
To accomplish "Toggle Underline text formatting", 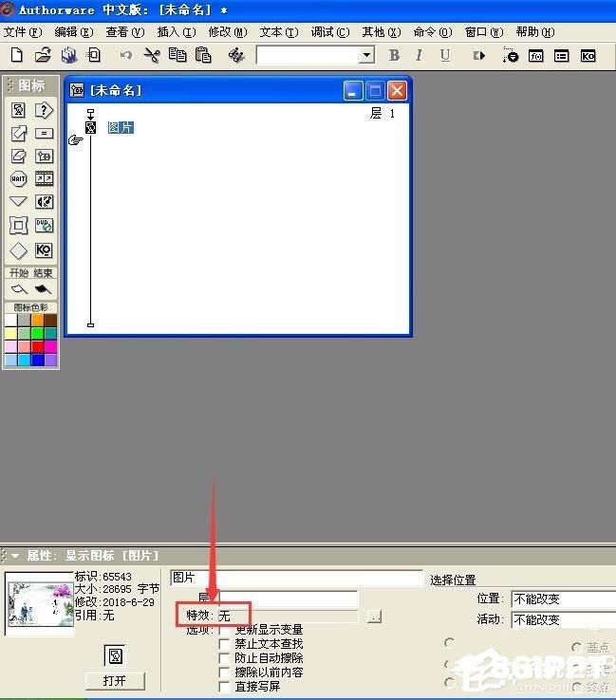I will pos(445,55).
